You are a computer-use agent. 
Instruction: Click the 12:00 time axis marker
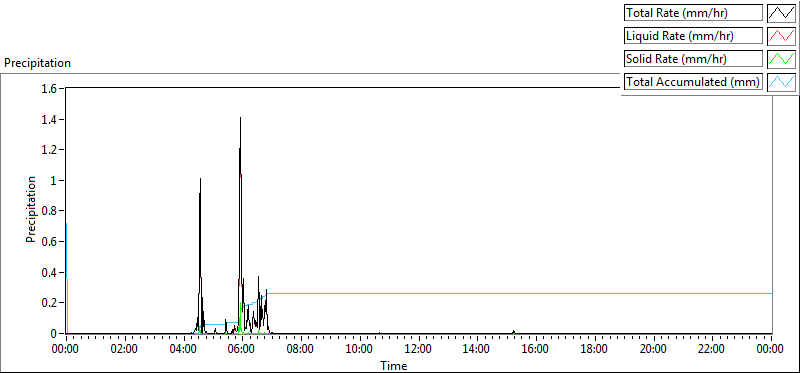point(419,350)
